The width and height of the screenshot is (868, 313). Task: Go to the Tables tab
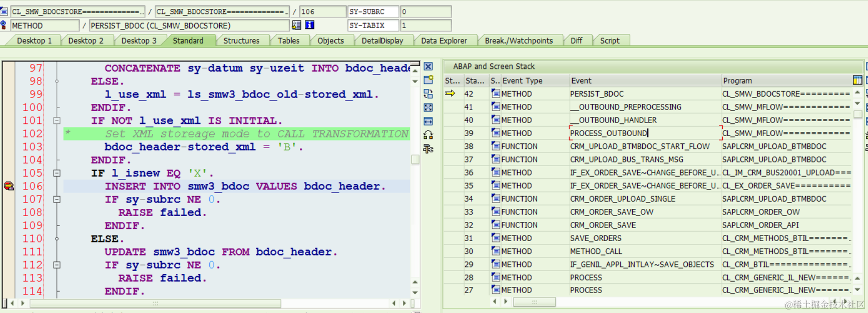[x=289, y=40]
